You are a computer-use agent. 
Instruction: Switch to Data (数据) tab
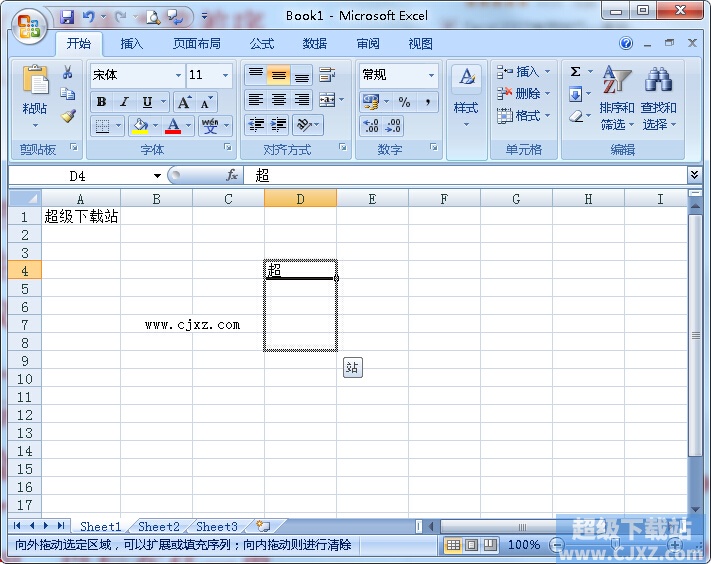click(315, 44)
